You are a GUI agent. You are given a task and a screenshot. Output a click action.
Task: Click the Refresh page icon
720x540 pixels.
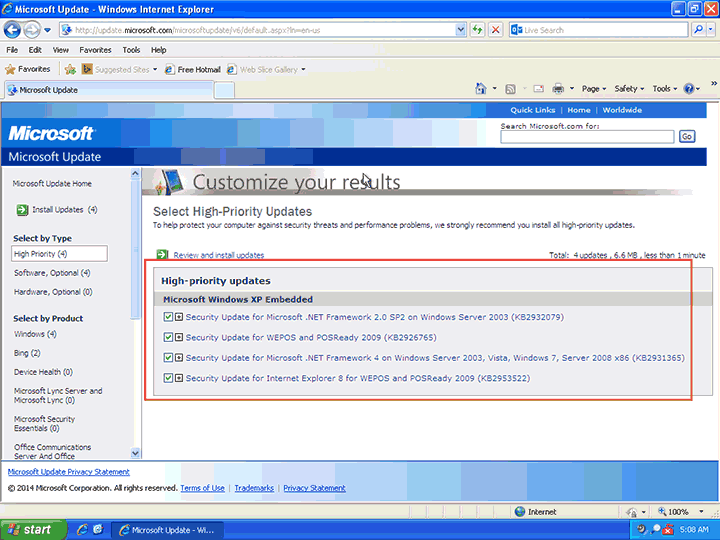pos(478,30)
